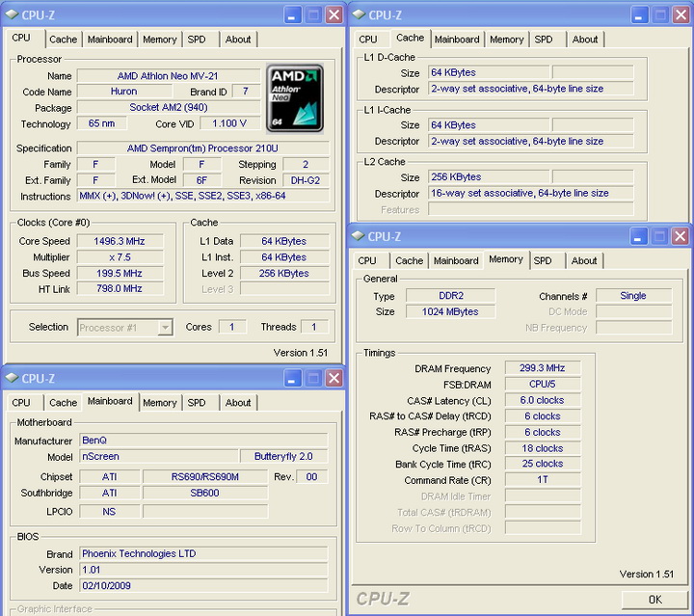Click the '18 clocks' tRAS cycle time value
The image size is (694, 616).
click(x=543, y=448)
